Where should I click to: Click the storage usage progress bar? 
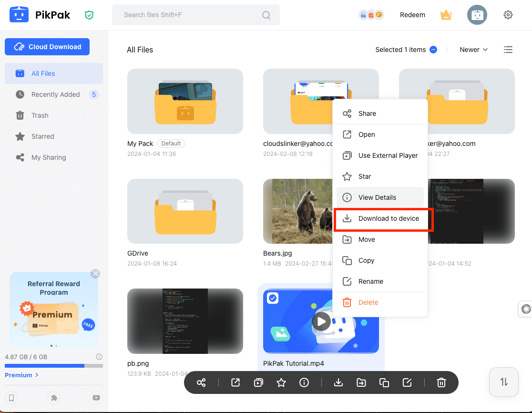click(53, 366)
